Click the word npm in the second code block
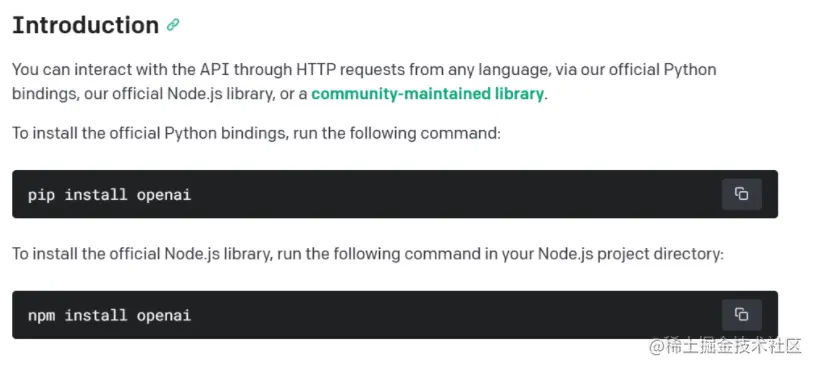This screenshot has height=369, width=815. (x=41, y=315)
